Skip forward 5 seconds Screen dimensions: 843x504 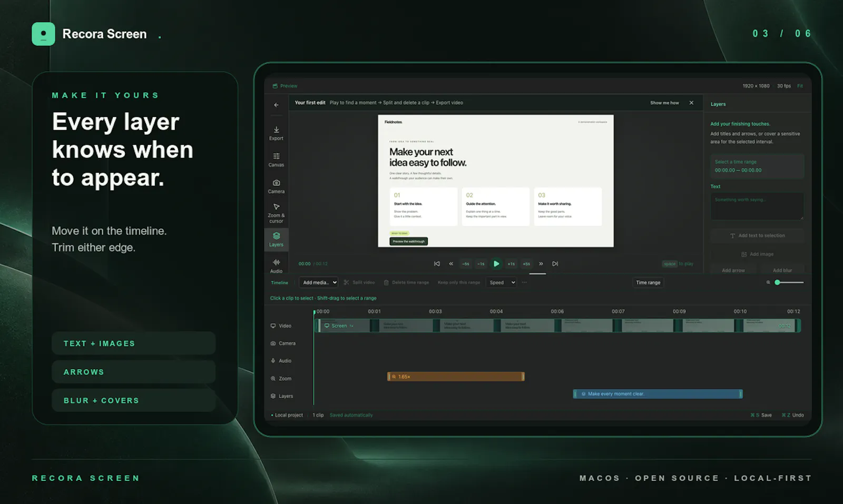(x=526, y=264)
